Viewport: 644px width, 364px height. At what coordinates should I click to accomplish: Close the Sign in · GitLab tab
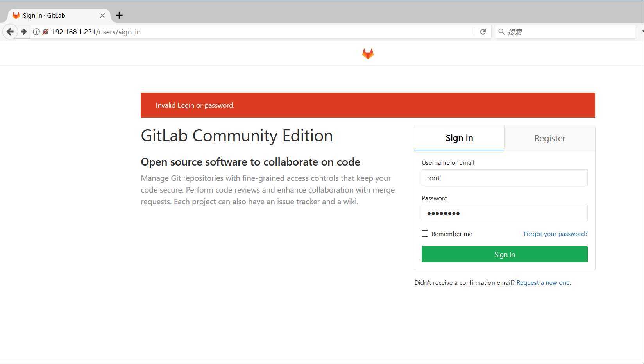tap(102, 16)
